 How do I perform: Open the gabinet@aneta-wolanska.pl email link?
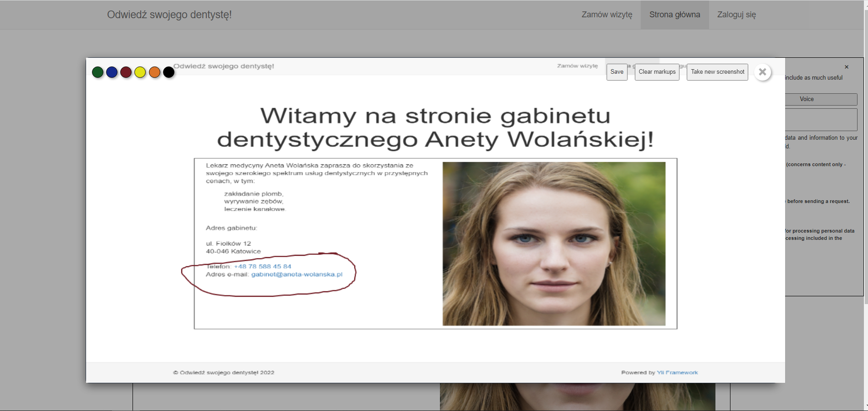point(297,274)
